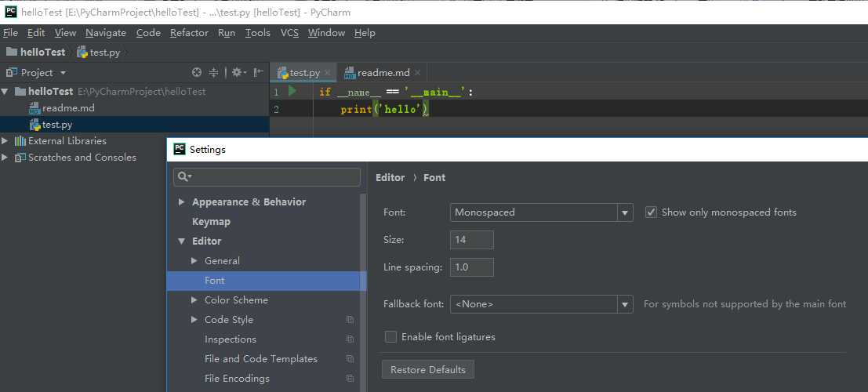Screen dimensions: 868x392
Task: Click the Settings search box
Action: coord(267,176)
